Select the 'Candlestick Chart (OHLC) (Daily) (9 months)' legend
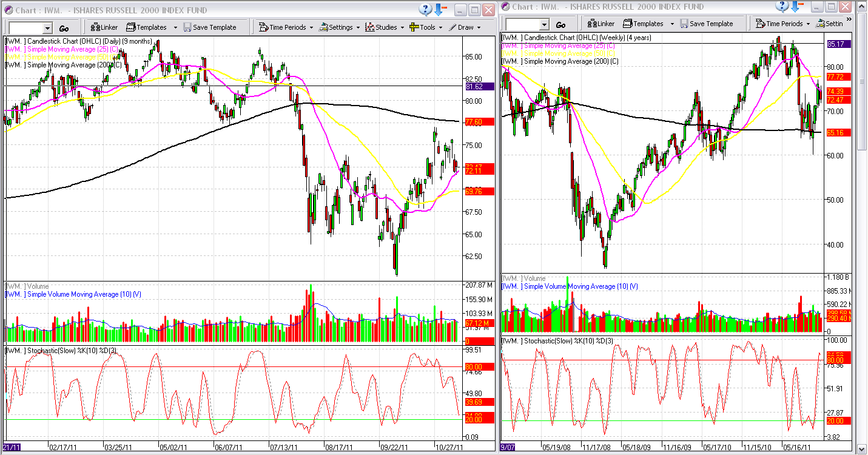 click(79, 41)
